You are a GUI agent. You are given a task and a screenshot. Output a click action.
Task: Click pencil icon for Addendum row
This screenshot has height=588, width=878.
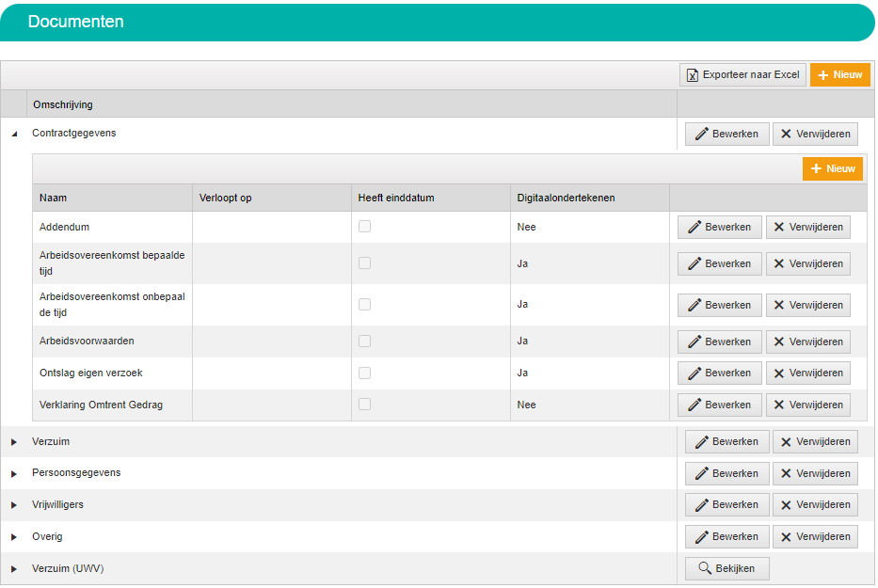[x=694, y=227]
